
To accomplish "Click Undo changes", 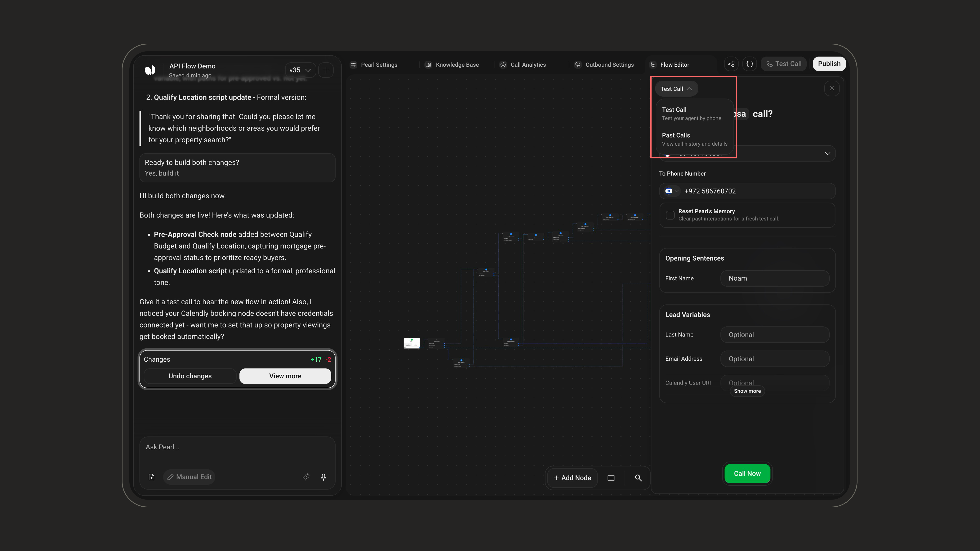I will (x=190, y=376).
